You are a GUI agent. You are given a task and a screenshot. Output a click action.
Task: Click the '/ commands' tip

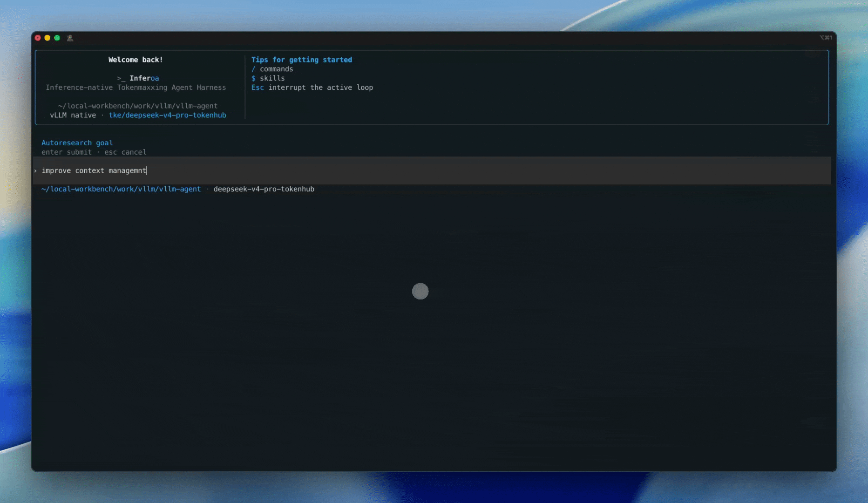pyautogui.click(x=272, y=69)
